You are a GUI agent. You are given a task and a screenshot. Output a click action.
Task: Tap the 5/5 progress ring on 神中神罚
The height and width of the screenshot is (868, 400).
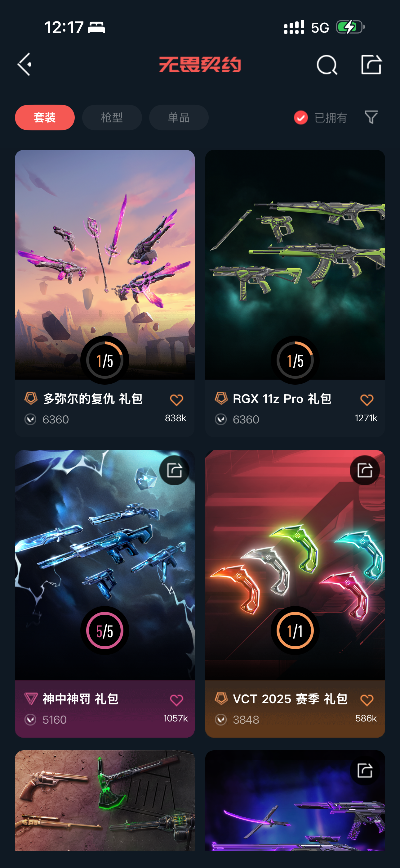point(105,631)
